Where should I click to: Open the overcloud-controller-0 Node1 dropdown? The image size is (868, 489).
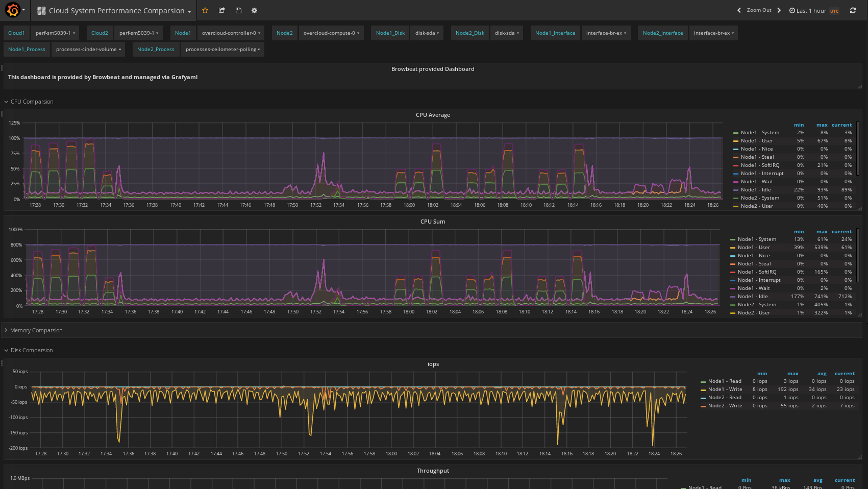(231, 33)
